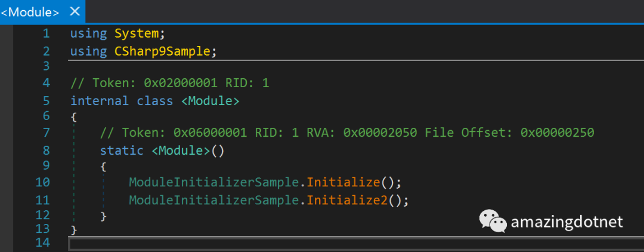Click the WeChat logo icon near amazingdotnet
Viewport: 644px width, 252px height.
[x=493, y=221]
